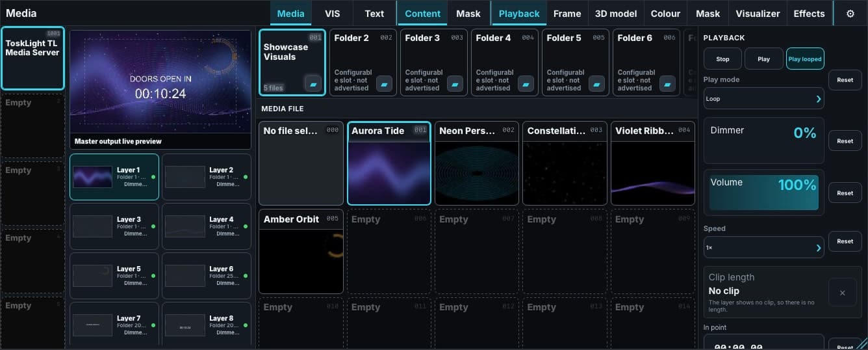Viewport: 868px width, 350px height.
Task: Select Layer 8 card
Action: click(x=207, y=325)
